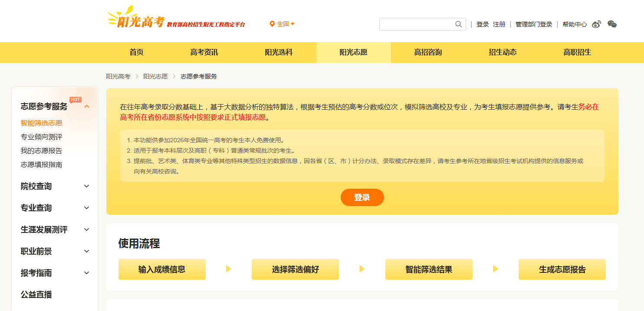Click the 阳光高考 breadcrumb link

pyautogui.click(x=118, y=76)
